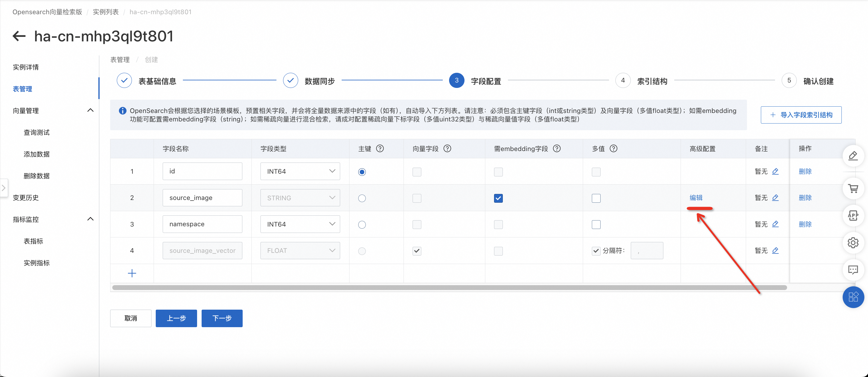Select namespace as the primary key

(362, 224)
